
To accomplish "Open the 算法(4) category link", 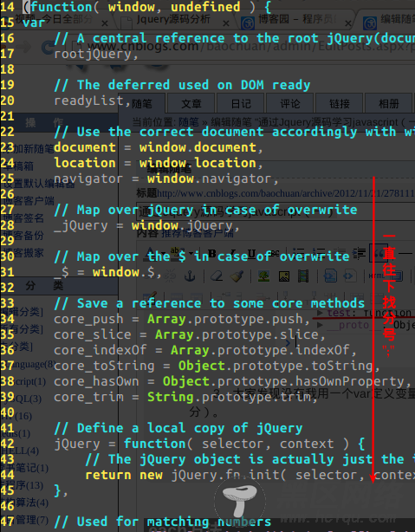I will 25,503.
